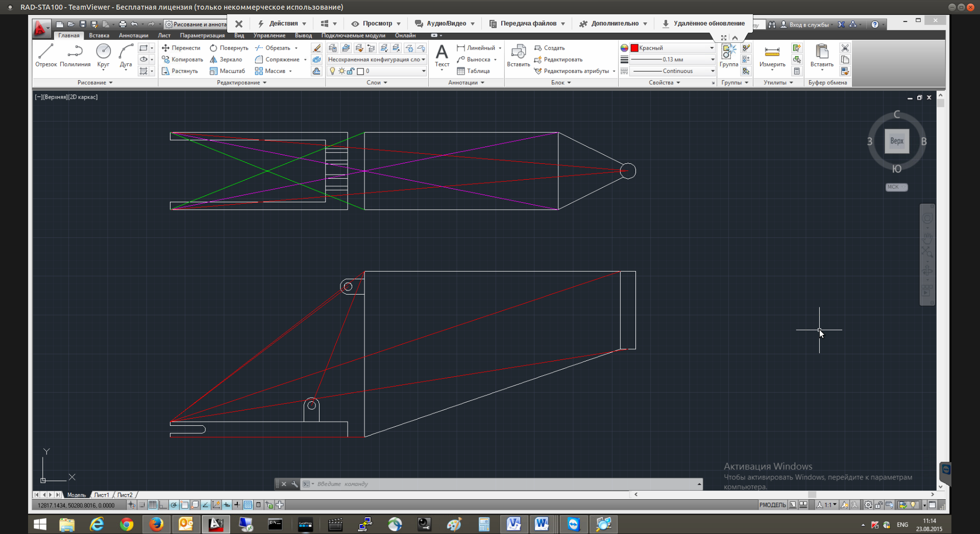980x534 pixels.
Task: Open the Лист1 layout tab
Action: coord(102,495)
